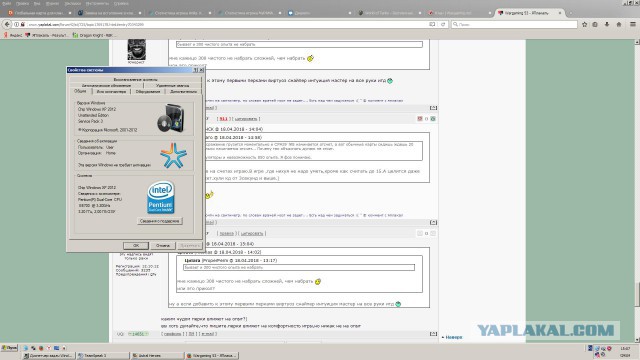Click the цитировать link in second post
Screen dimensions: 640x360
[x=246, y=119]
